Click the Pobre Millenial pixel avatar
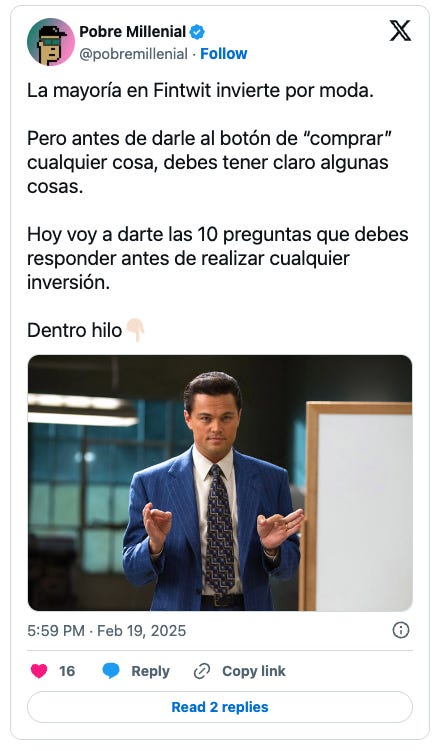 (51, 42)
